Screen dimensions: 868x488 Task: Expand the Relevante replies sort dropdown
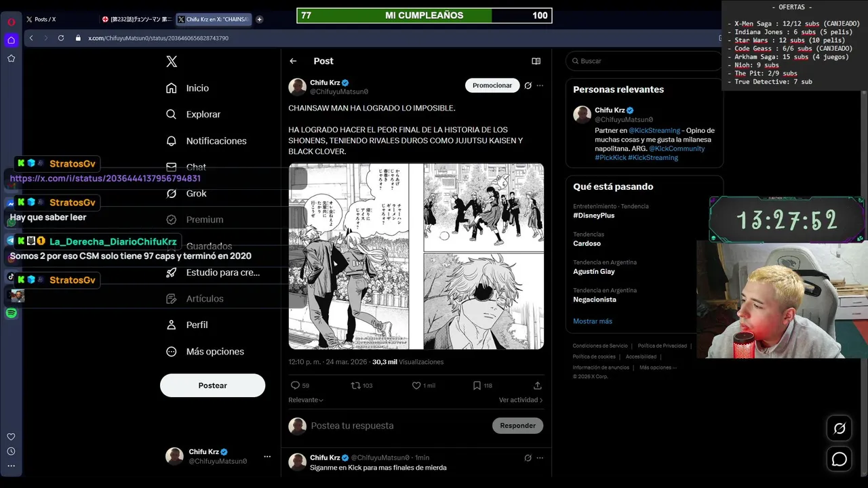[x=306, y=400]
